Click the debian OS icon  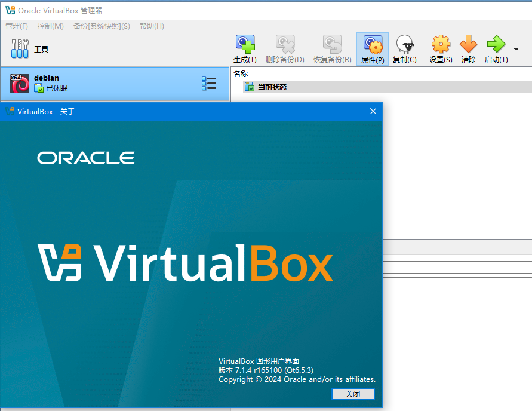(x=20, y=84)
